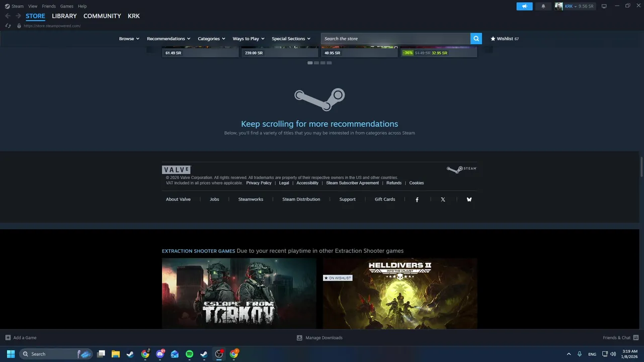Click Add a Game plus icon
644x362 pixels.
pyautogui.click(x=8, y=337)
